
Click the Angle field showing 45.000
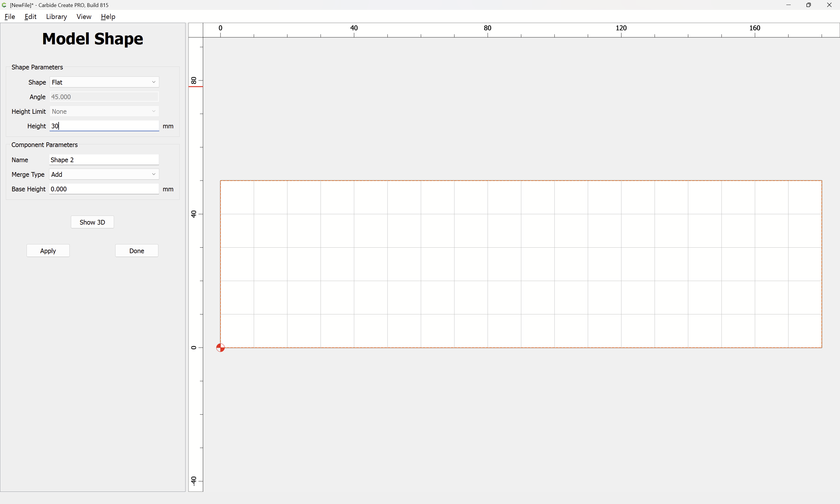[x=104, y=97]
